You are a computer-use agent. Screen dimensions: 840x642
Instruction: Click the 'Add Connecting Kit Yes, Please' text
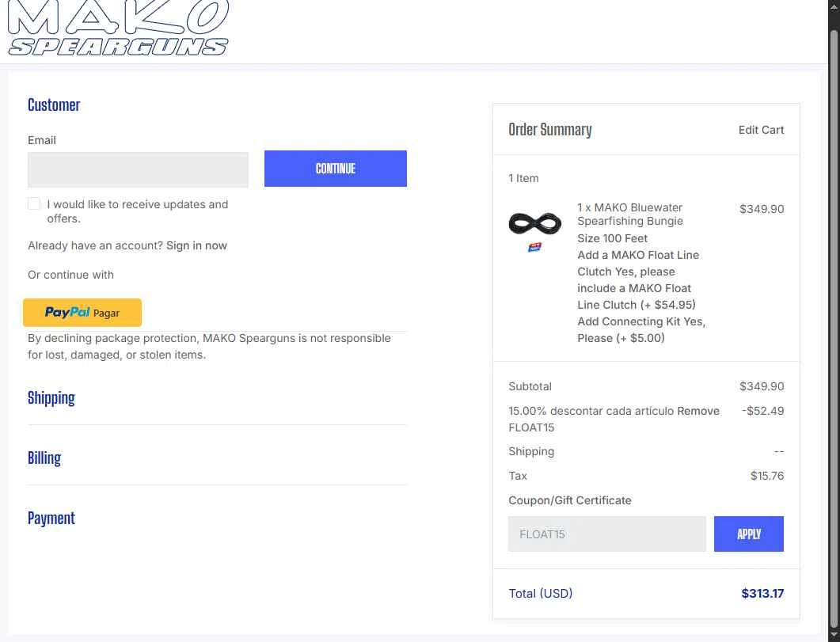pos(641,329)
